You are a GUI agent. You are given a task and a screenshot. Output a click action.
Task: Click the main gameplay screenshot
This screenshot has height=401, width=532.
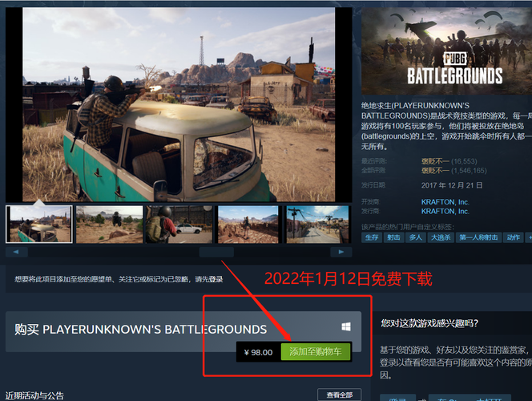(x=179, y=104)
